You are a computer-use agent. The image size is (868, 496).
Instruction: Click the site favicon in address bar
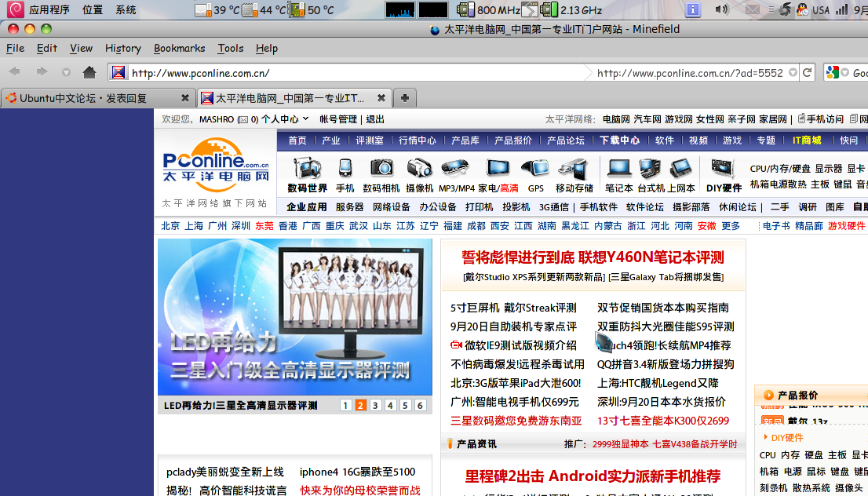tap(118, 72)
